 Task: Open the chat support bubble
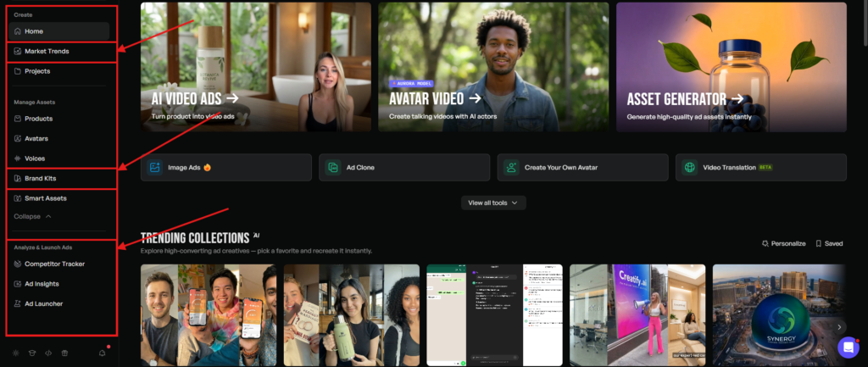(x=848, y=348)
